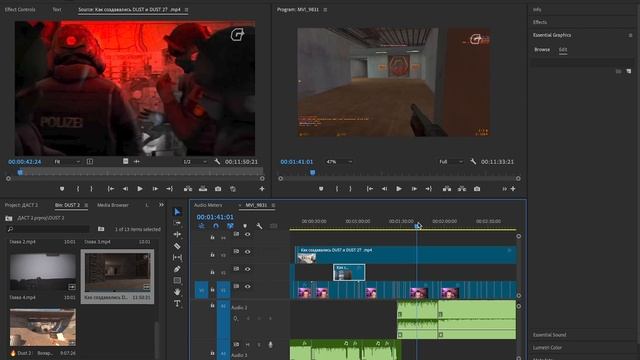Mark In point in Source monitor
The height and width of the screenshot is (360, 640).
[x=78, y=189]
